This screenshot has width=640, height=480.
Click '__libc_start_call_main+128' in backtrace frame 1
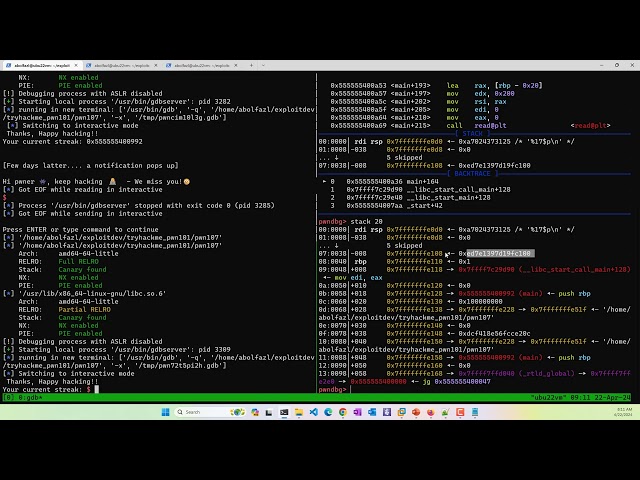[x=458, y=189]
